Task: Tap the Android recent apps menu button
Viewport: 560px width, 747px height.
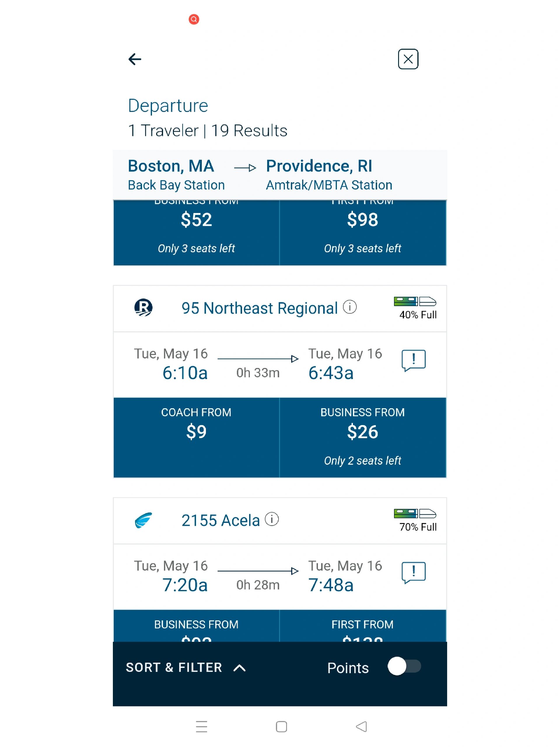Action: point(201,726)
